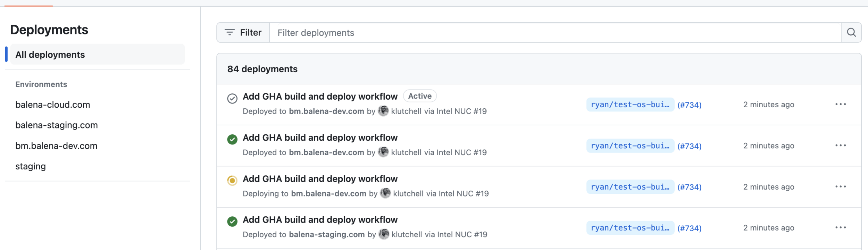Screen dimensions: 868x250
Task: Open the three-dot menu for Deploying row
Action: [x=841, y=187]
